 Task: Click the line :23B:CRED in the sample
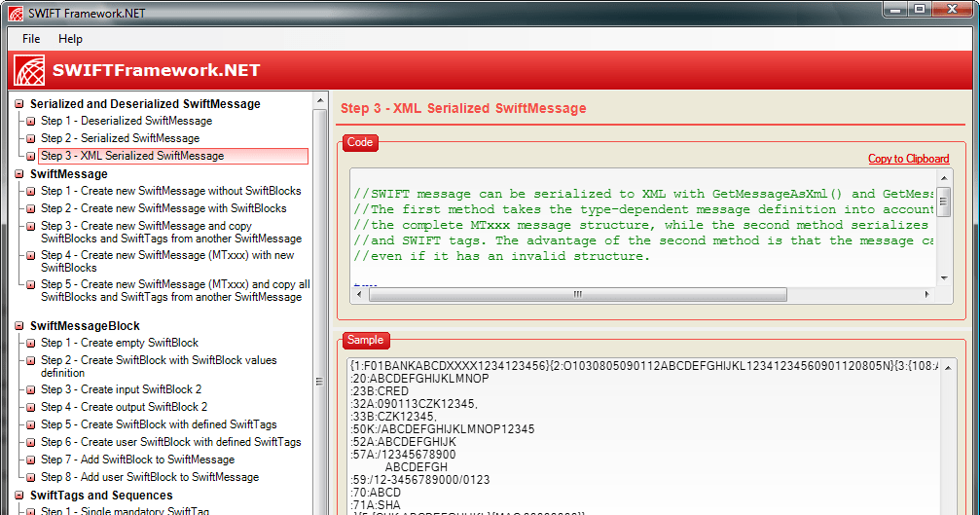[380, 391]
